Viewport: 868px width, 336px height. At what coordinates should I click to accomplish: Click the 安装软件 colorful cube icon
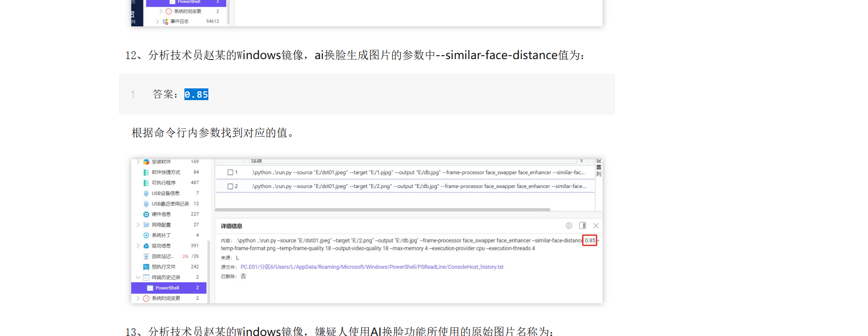[x=146, y=162]
